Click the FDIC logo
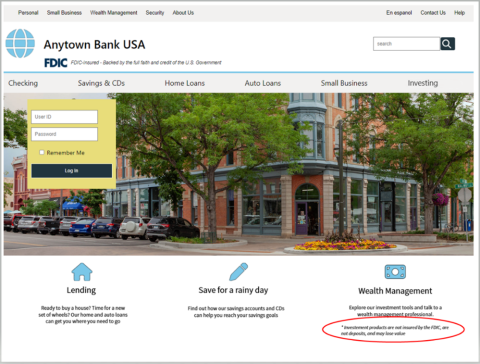 tap(56, 63)
